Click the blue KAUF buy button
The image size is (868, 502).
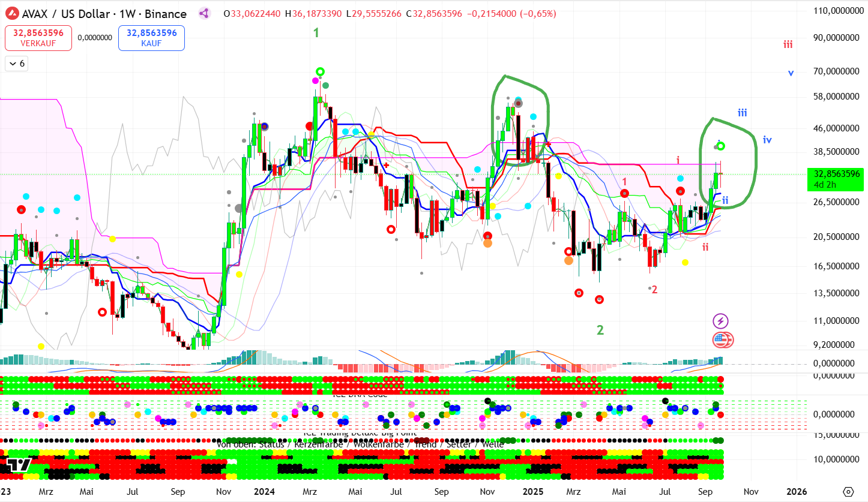click(151, 38)
